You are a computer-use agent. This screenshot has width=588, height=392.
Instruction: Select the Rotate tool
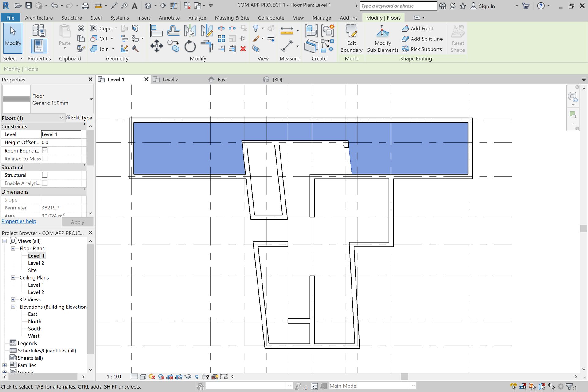tap(190, 46)
